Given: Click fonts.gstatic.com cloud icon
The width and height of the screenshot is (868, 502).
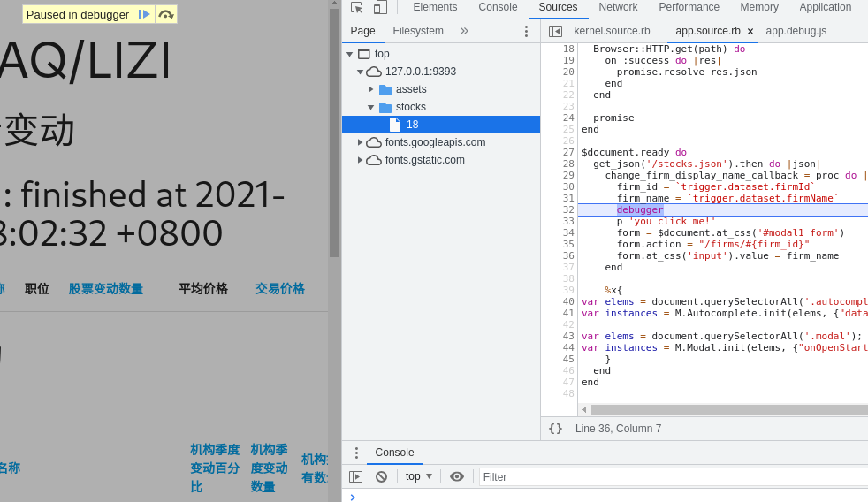Looking at the screenshot, I should tap(374, 161).
